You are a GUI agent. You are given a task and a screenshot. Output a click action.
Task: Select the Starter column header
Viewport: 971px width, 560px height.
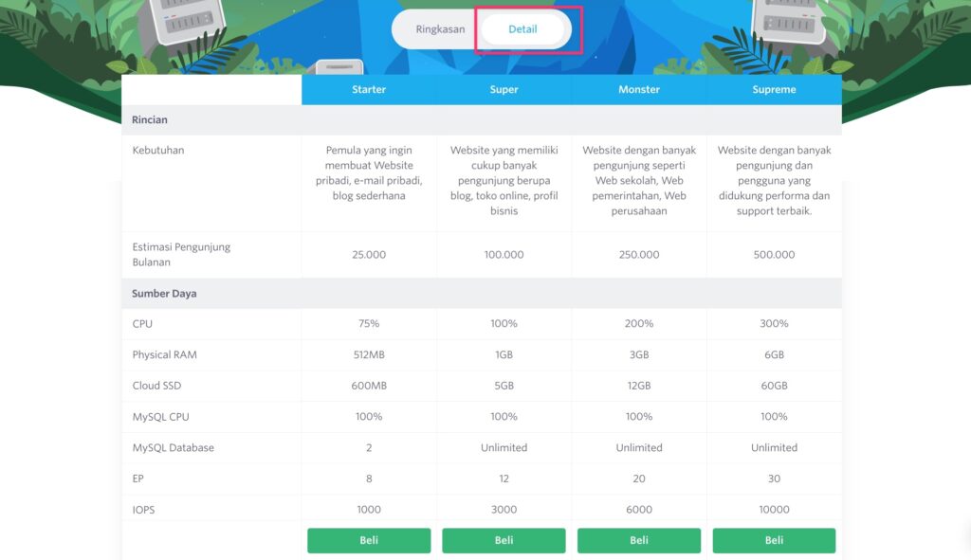pyautogui.click(x=369, y=90)
